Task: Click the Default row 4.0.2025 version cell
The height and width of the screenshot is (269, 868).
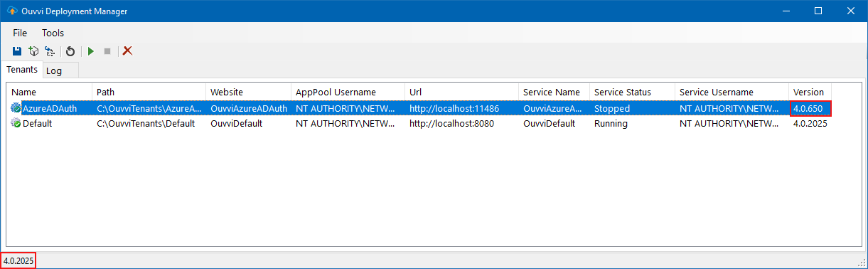Action: 810,123
